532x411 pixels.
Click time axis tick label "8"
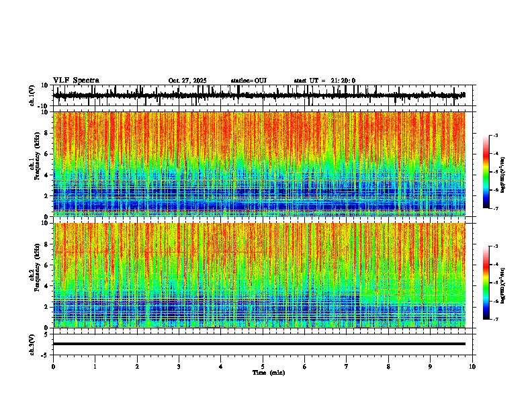pos(388,367)
